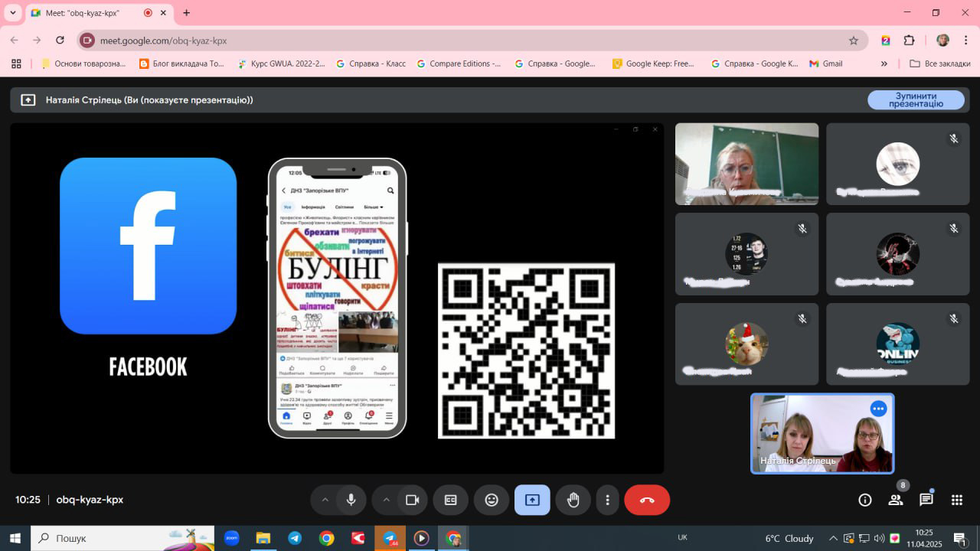This screenshot has width=980, height=551.
Task: Open options on Наталія Стрілець self-view tile
Action: pos(878,409)
